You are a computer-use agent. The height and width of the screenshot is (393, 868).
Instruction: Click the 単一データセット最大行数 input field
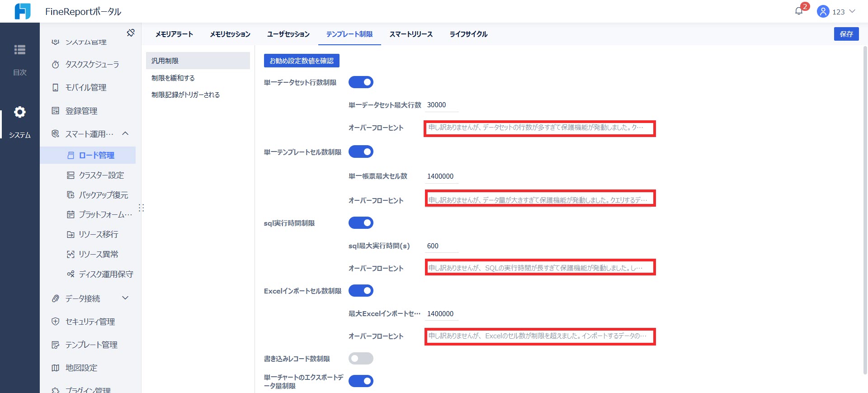point(442,105)
